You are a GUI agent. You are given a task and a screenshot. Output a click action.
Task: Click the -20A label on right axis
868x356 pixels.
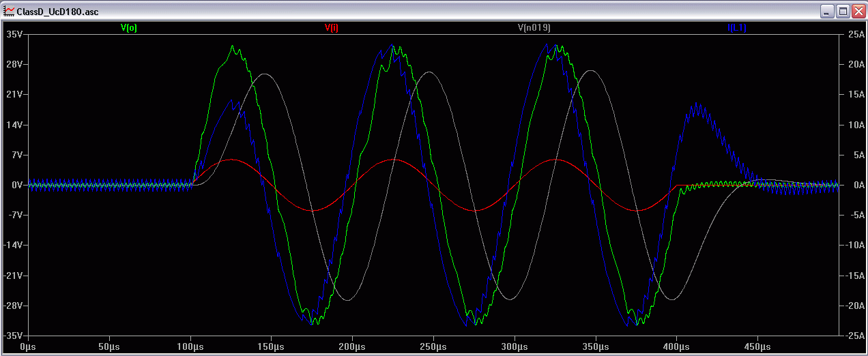[854, 306]
